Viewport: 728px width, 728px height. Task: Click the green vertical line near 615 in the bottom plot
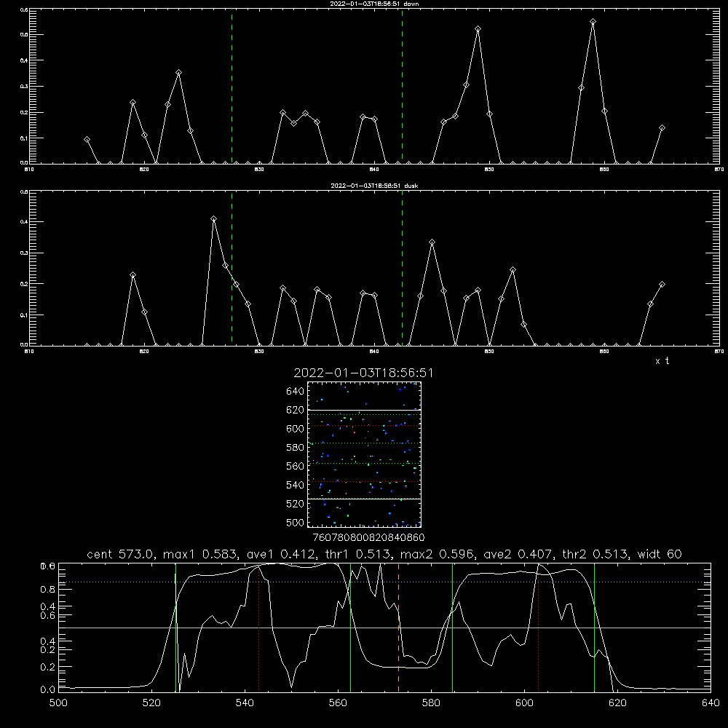point(594,628)
